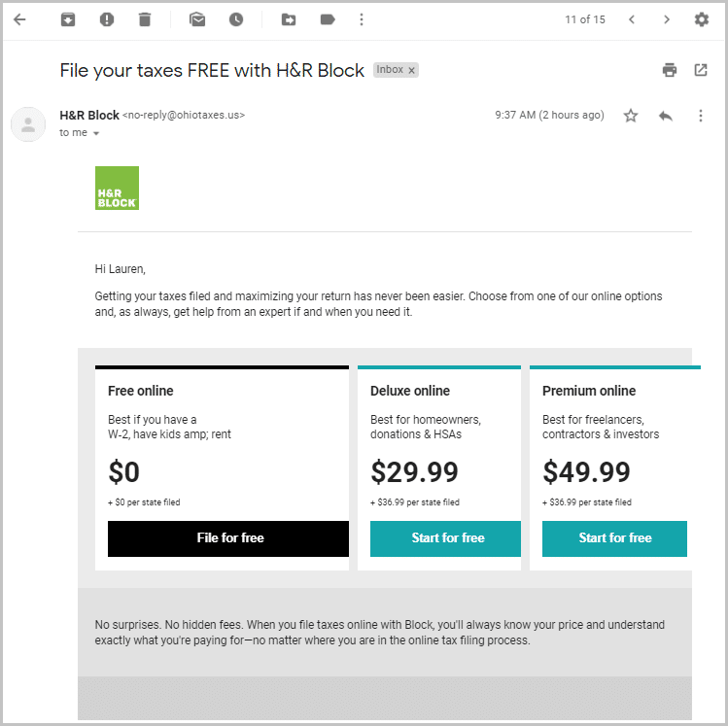Go to the newer email arrow

coord(633,19)
